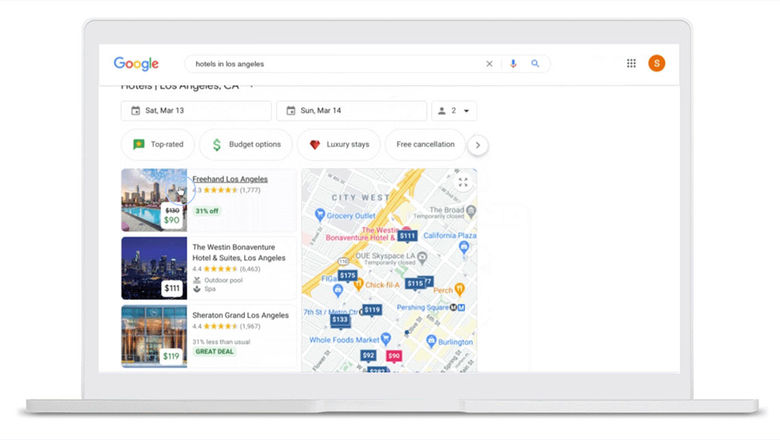Open the Sun, Mar 14 check-out date field
The width and height of the screenshot is (780, 440).
click(351, 110)
